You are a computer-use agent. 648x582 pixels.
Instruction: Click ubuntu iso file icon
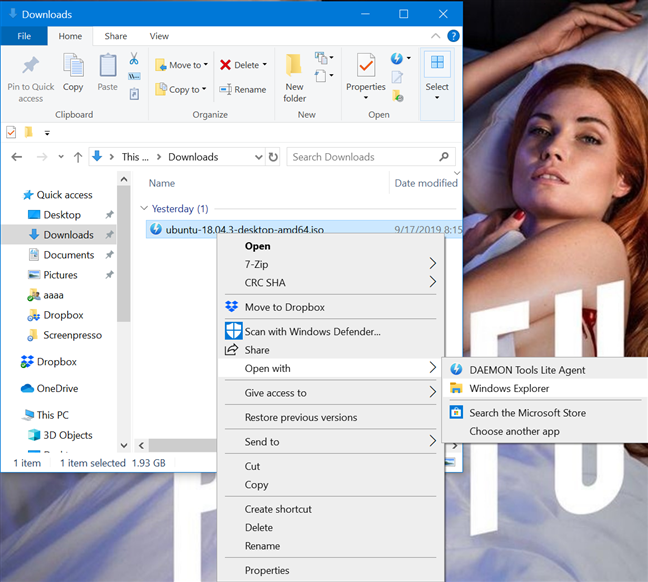click(x=156, y=229)
